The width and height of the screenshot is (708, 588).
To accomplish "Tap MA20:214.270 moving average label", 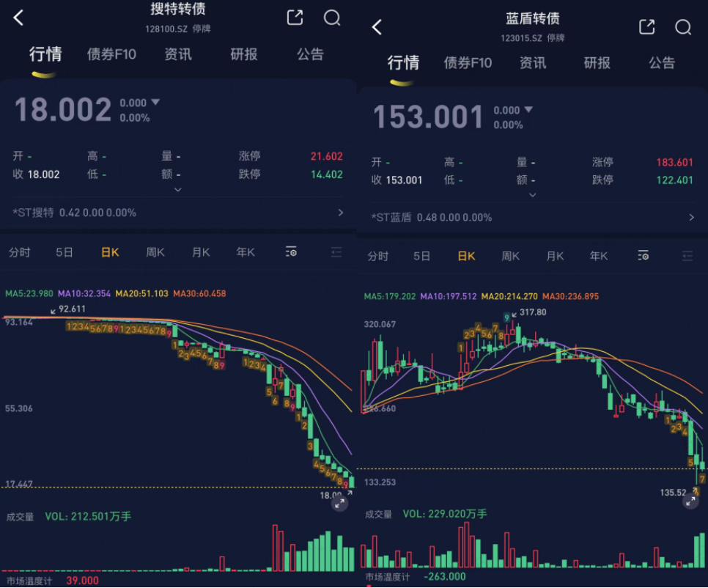I will click(x=509, y=297).
